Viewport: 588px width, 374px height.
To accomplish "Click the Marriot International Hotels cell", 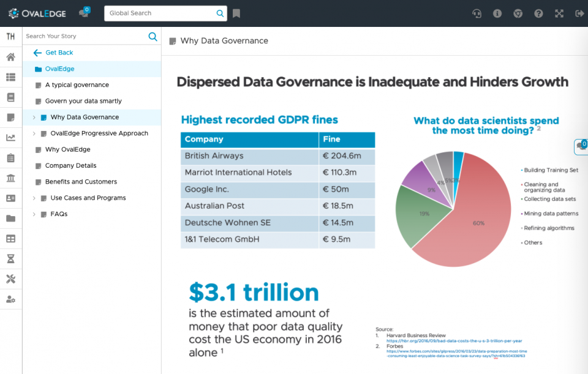I will click(250, 173).
